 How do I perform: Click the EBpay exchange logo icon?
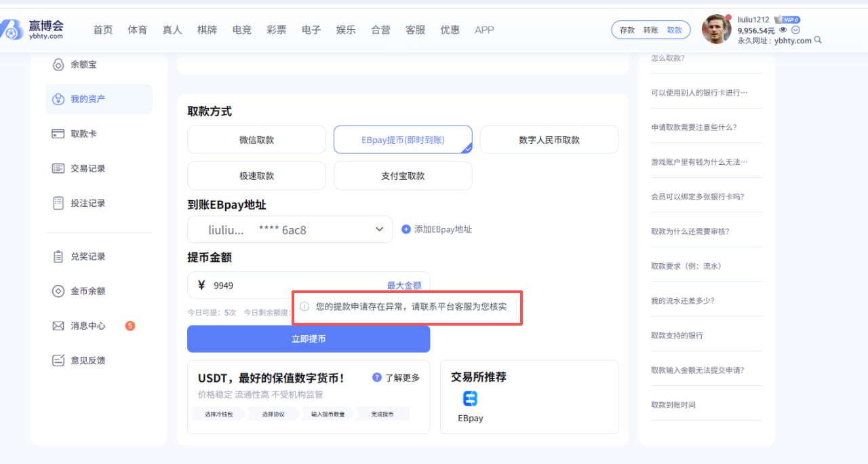point(470,398)
